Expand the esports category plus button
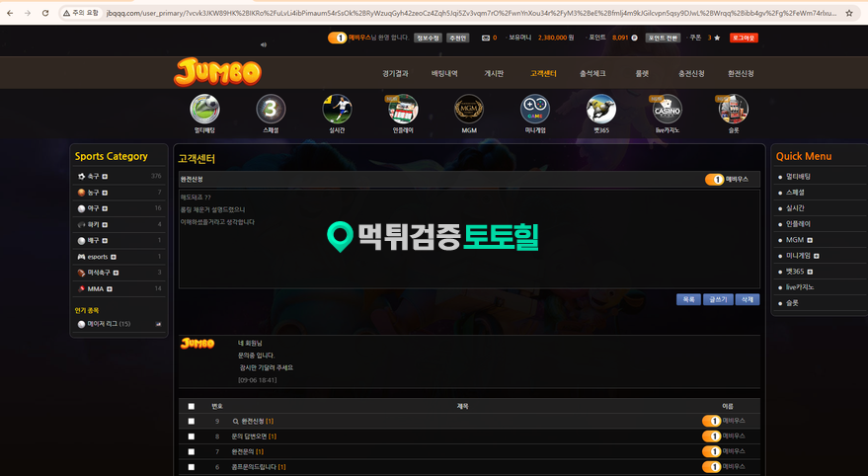The height and width of the screenshot is (476, 868). [x=114, y=257]
